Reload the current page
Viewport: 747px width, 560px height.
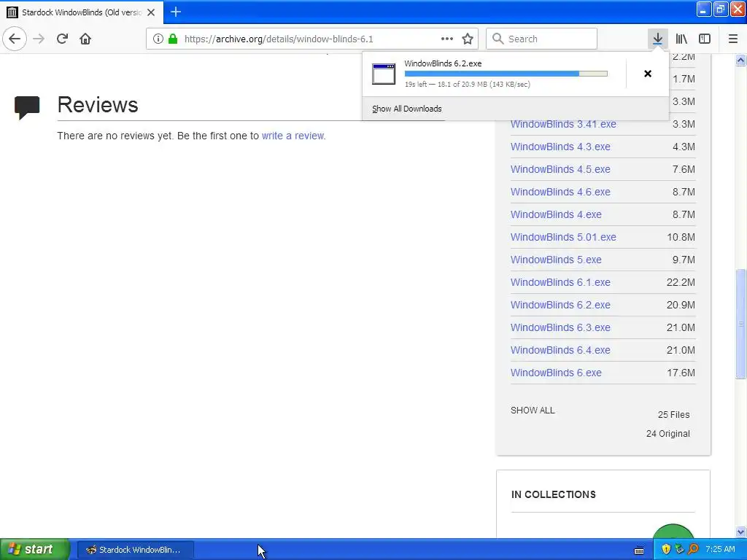coord(62,39)
